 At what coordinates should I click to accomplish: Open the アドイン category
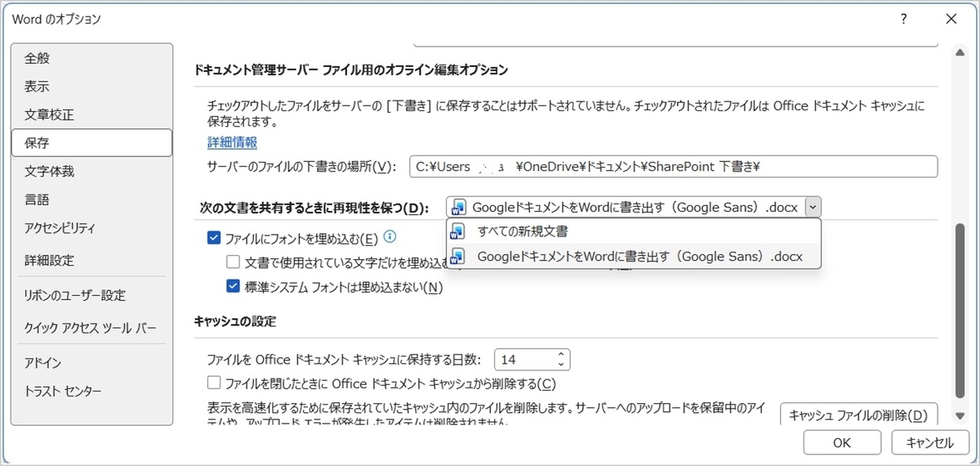pyautogui.click(x=91, y=362)
